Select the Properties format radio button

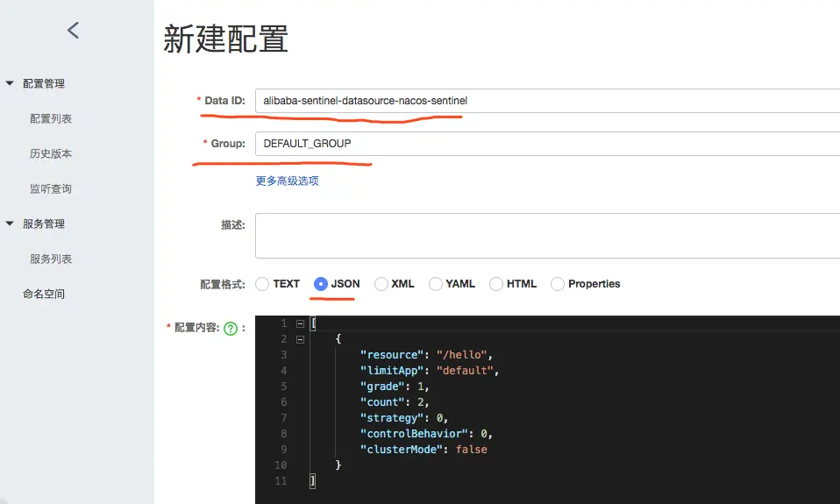[557, 284]
